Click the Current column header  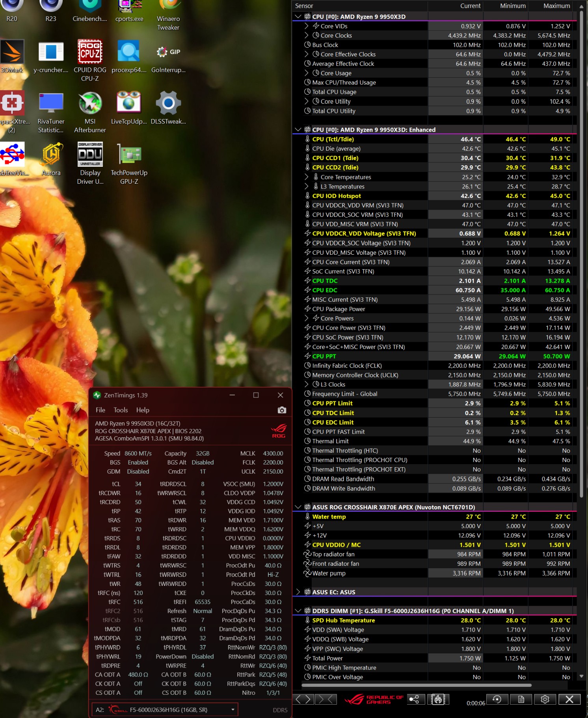coord(455,6)
